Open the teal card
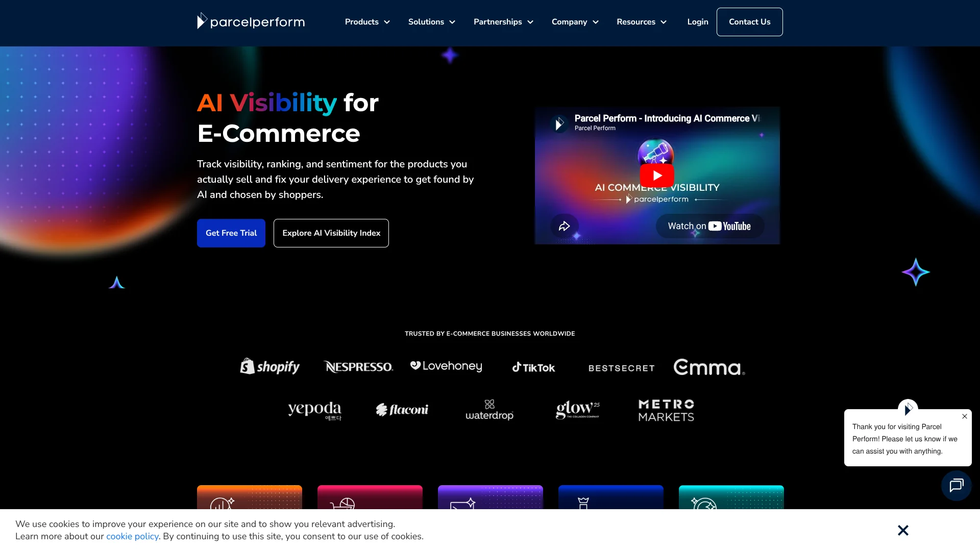 click(x=731, y=497)
